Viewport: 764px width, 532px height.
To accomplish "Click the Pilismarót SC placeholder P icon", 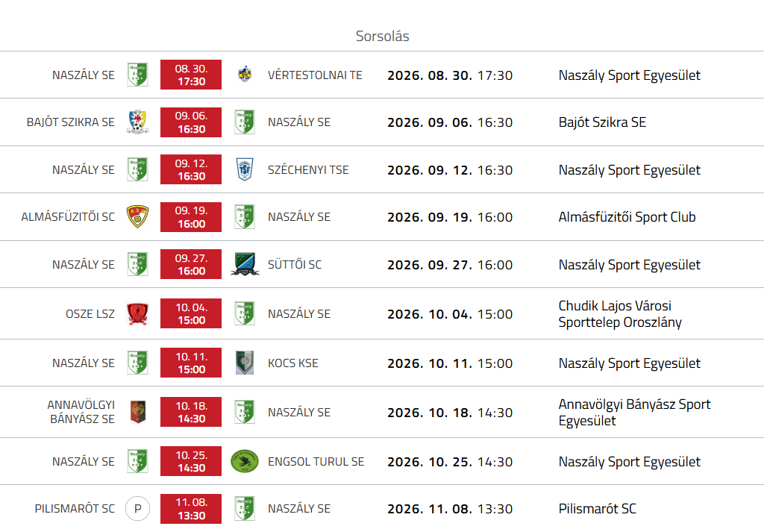I will (x=138, y=509).
